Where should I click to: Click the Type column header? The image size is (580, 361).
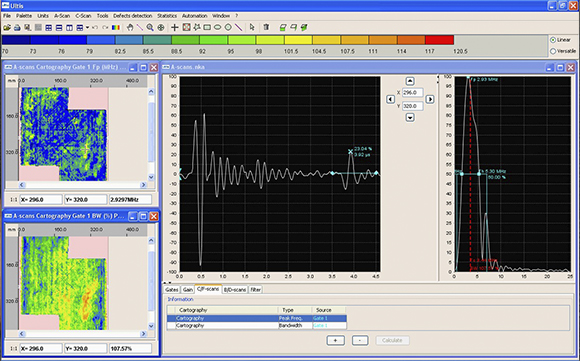295,310
